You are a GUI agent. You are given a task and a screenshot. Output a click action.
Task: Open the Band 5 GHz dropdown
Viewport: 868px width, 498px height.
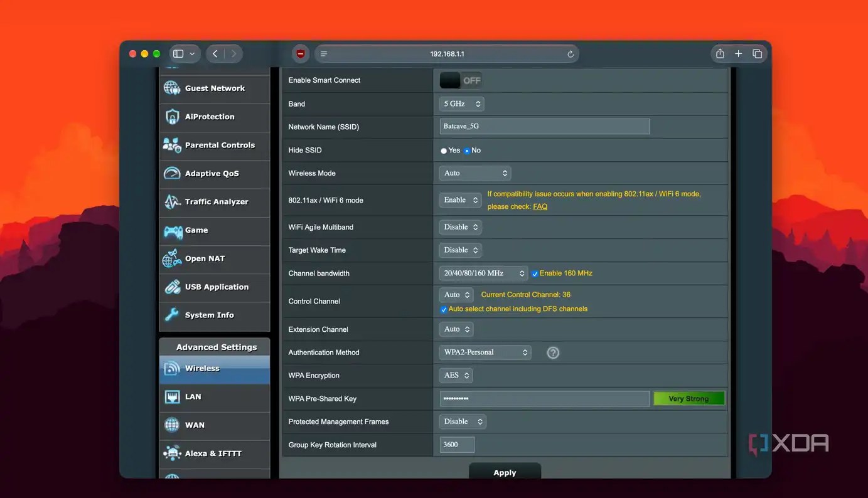tap(462, 103)
